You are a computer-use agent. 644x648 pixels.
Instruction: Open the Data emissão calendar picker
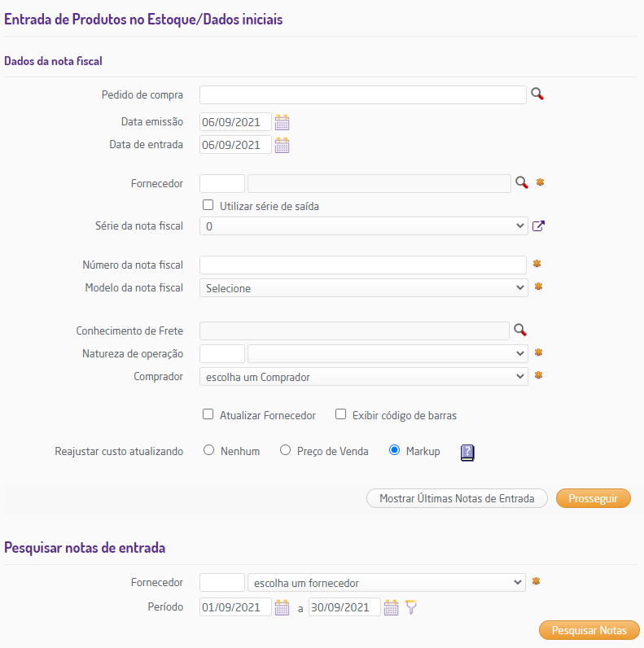(282, 122)
